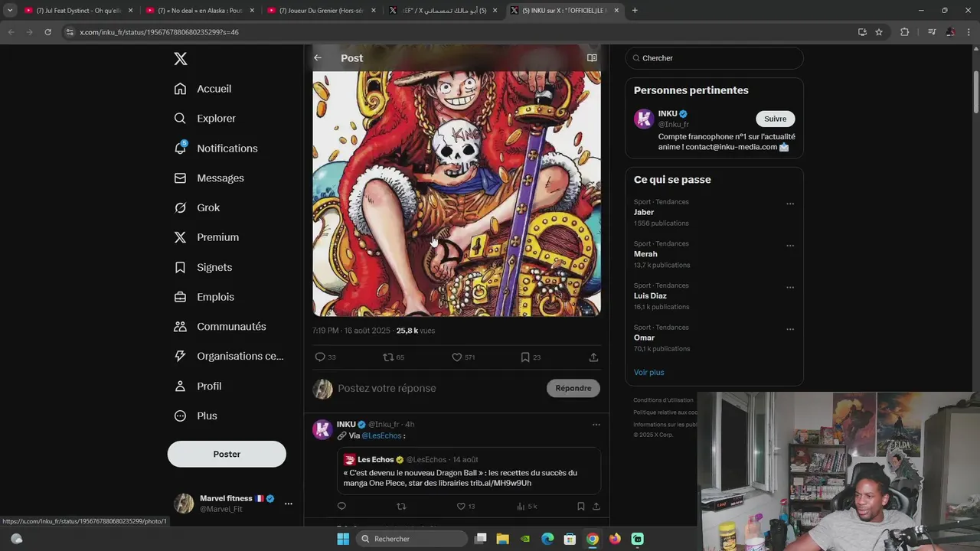Follow INKU with Suivre button

point(776,119)
